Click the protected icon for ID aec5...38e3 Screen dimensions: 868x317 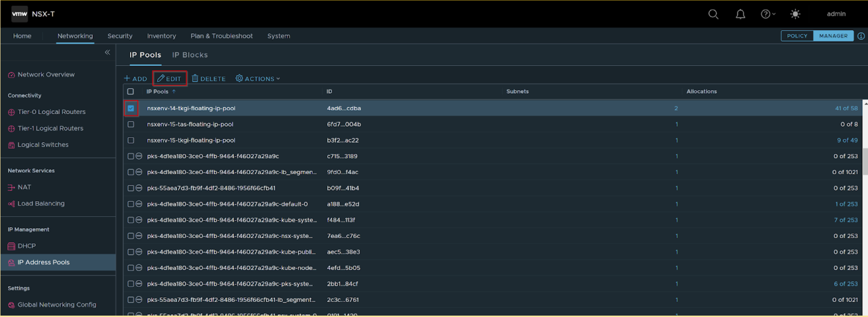(139, 252)
